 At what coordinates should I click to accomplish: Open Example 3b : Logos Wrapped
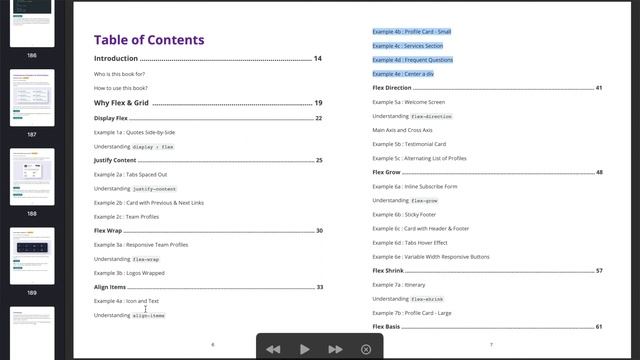coord(129,273)
